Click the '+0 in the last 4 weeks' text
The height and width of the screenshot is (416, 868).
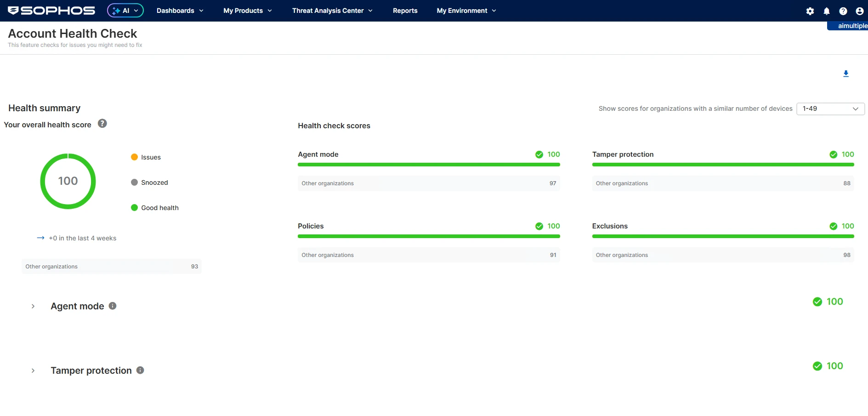coord(83,238)
